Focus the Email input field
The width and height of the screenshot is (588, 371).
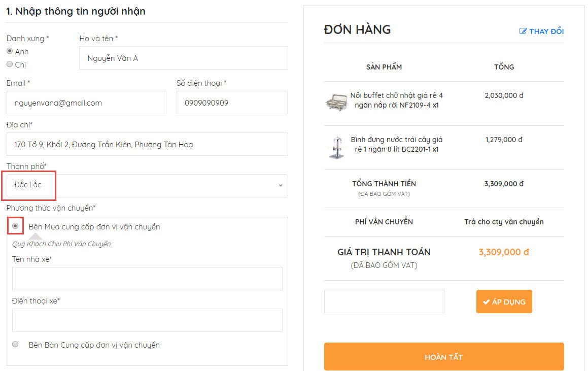[86, 103]
